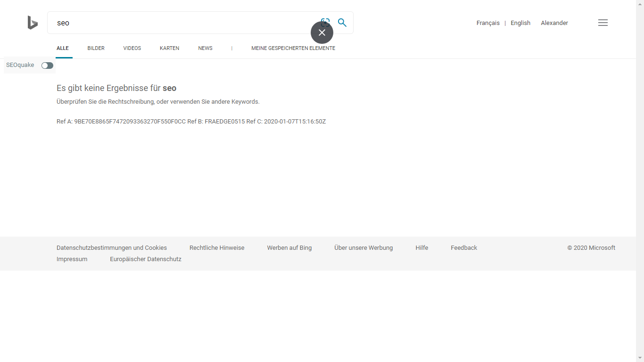Image resolution: width=644 pixels, height=362 pixels.
Task: Click in the search box containing seo
Action: tap(184, 23)
